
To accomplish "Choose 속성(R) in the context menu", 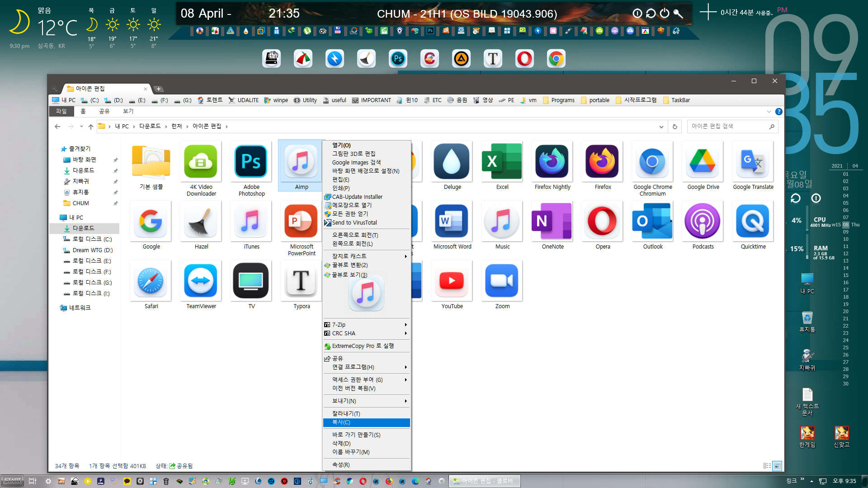I will point(367,465).
